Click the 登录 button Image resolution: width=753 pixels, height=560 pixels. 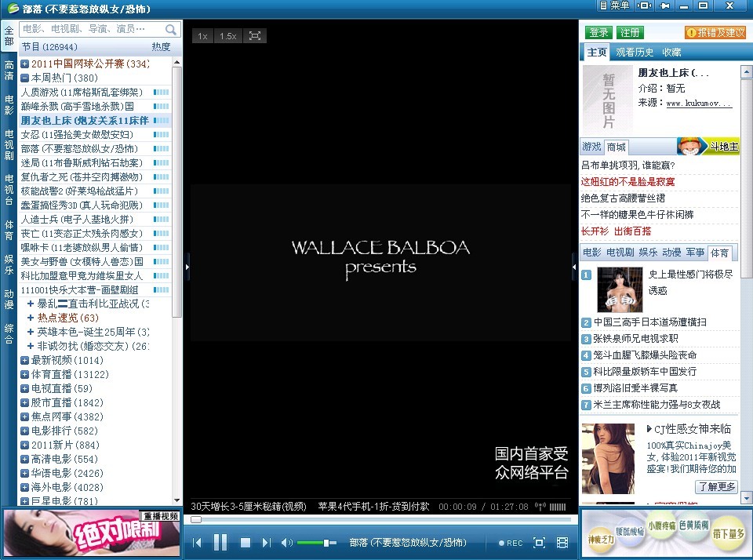tap(599, 32)
